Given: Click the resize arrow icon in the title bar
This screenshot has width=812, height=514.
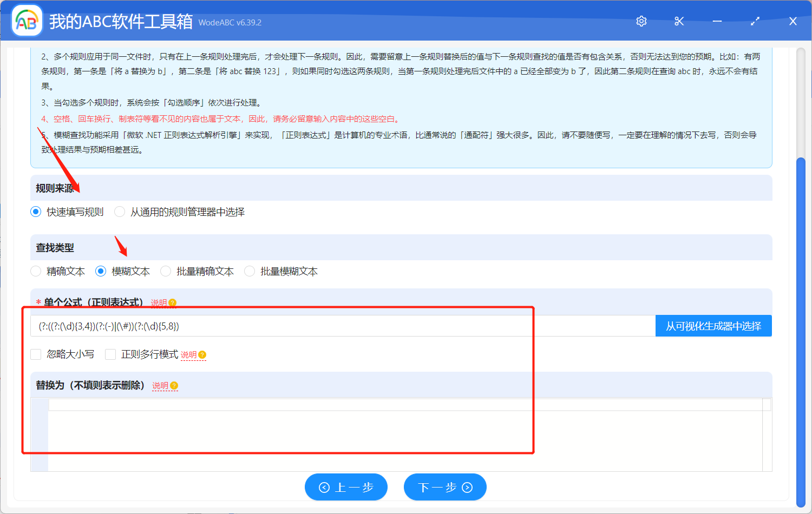Looking at the screenshot, I should tap(755, 21).
